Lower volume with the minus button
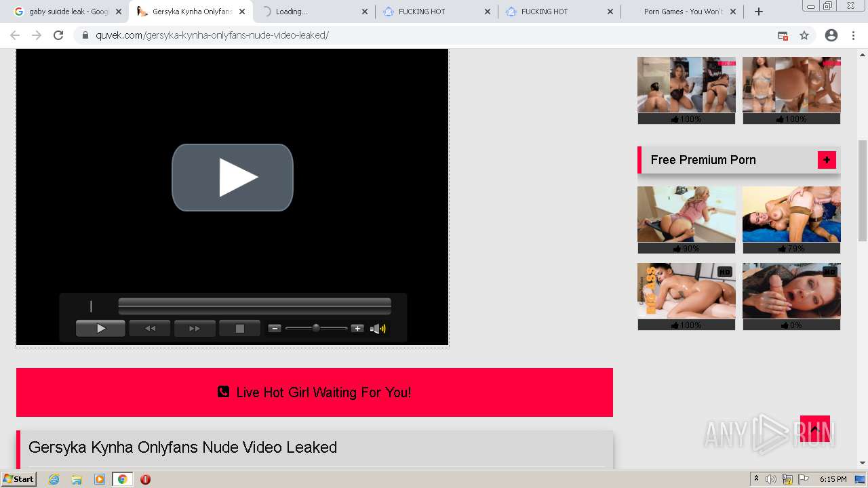 pyautogui.click(x=275, y=329)
